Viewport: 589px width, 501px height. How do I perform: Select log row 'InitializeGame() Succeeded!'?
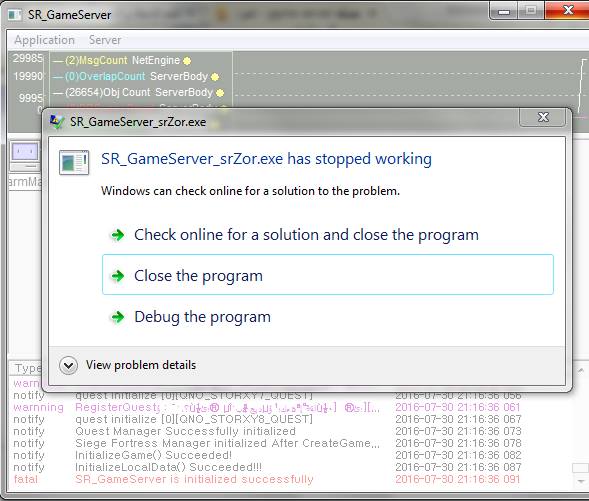[x=267, y=455]
